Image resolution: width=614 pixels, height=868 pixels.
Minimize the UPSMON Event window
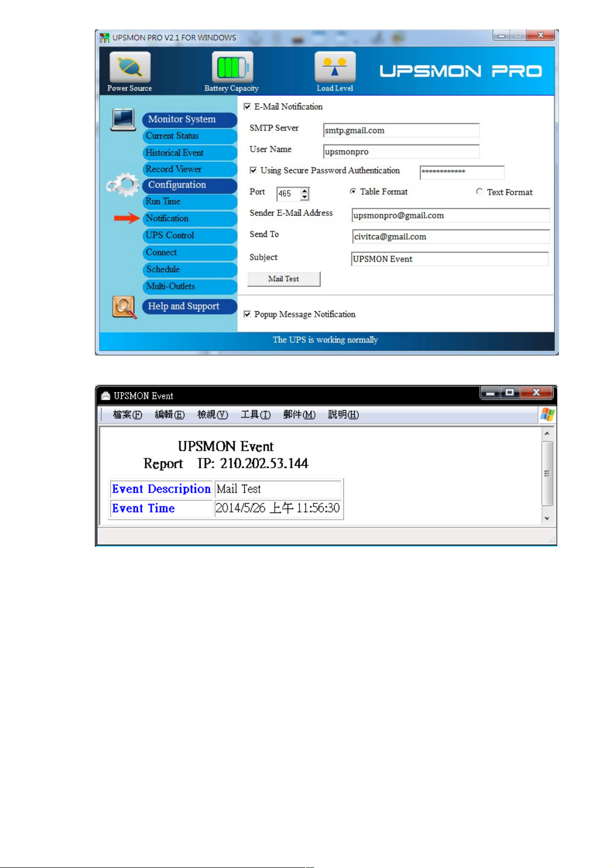pyautogui.click(x=490, y=393)
